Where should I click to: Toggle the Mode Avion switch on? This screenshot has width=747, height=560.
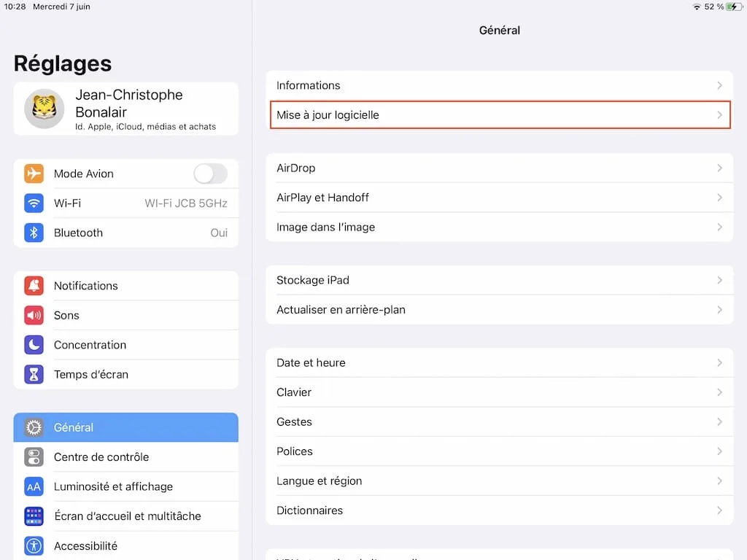click(x=210, y=174)
